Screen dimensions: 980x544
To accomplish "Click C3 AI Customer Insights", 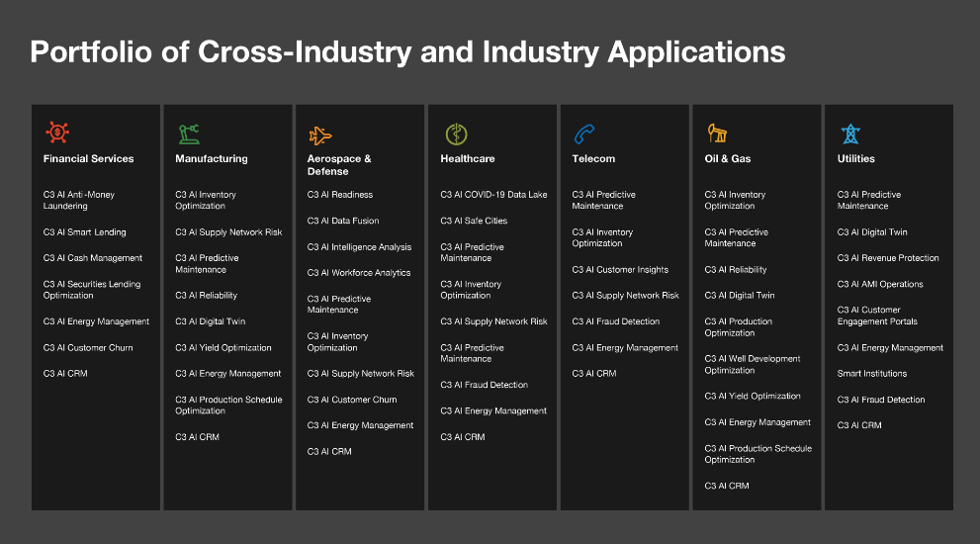I will pyautogui.click(x=620, y=269).
